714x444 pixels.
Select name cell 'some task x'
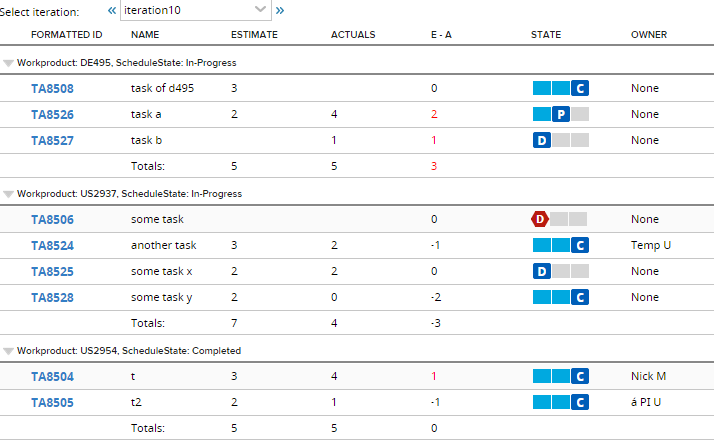pyautogui.click(x=162, y=271)
